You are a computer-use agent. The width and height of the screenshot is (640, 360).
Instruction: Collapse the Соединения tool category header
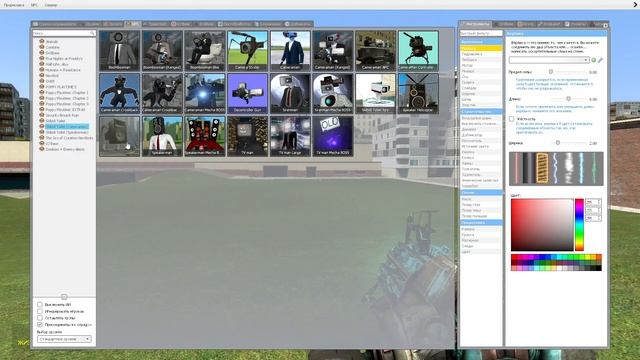click(x=481, y=42)
